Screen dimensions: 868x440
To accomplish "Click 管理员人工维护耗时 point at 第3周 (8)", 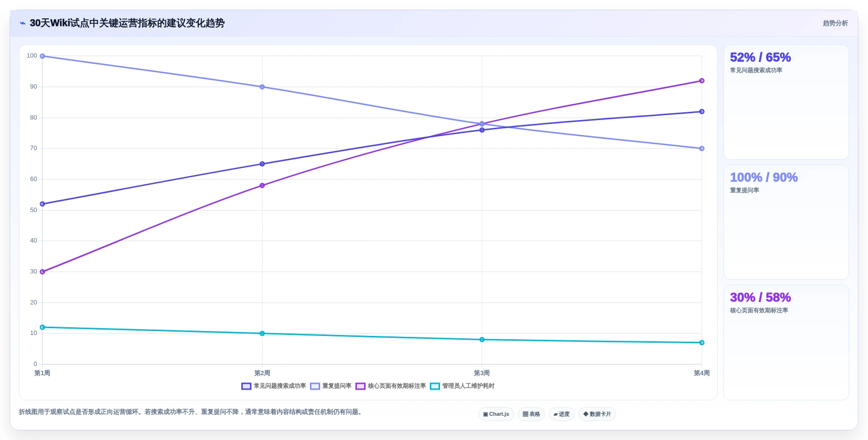I will (482, 340).
